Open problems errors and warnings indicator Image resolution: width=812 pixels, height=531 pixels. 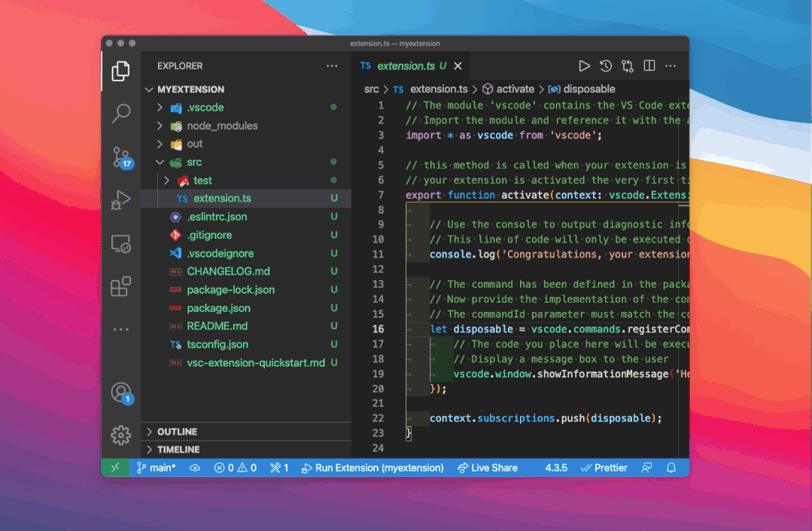236,468
